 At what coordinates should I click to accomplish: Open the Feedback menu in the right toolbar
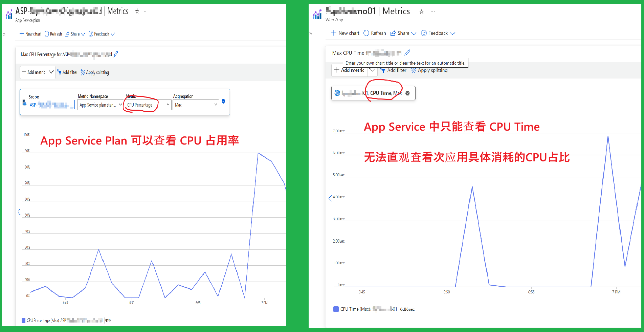tap(438, 33)
